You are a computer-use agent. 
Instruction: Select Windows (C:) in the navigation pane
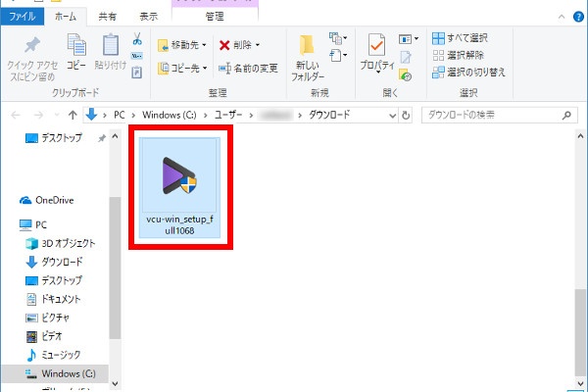pyautogui.click(x=67, y=373)
